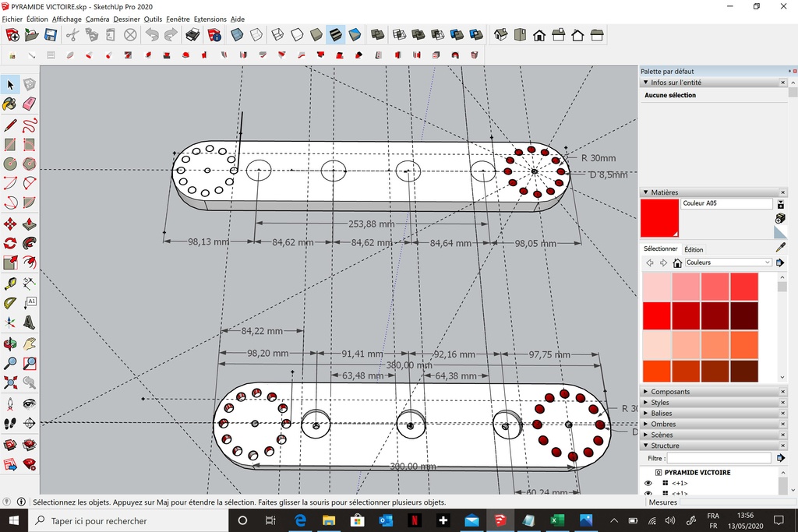Open the Dessiner menu
The image size is (798, 532).
pyautogui.click(x=127, y=19)
